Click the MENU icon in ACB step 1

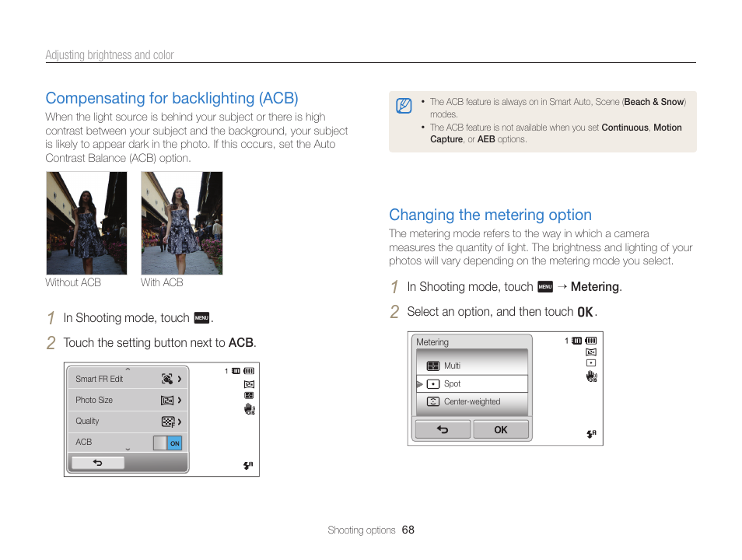point(201,317)
